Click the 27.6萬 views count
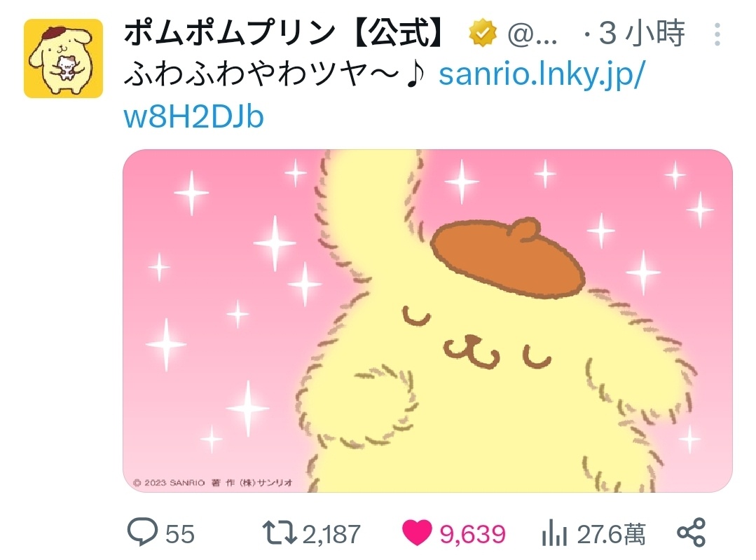756x560 pixels. (612, 534)
